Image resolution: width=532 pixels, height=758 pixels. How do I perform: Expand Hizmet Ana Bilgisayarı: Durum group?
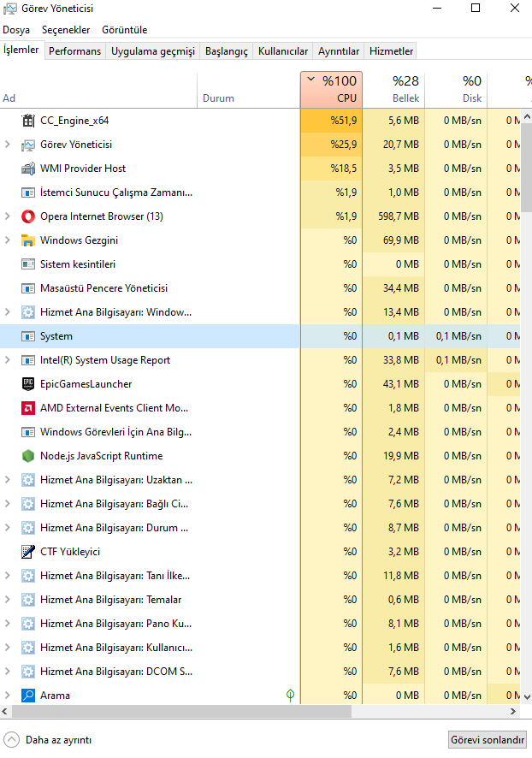(7, 527)
